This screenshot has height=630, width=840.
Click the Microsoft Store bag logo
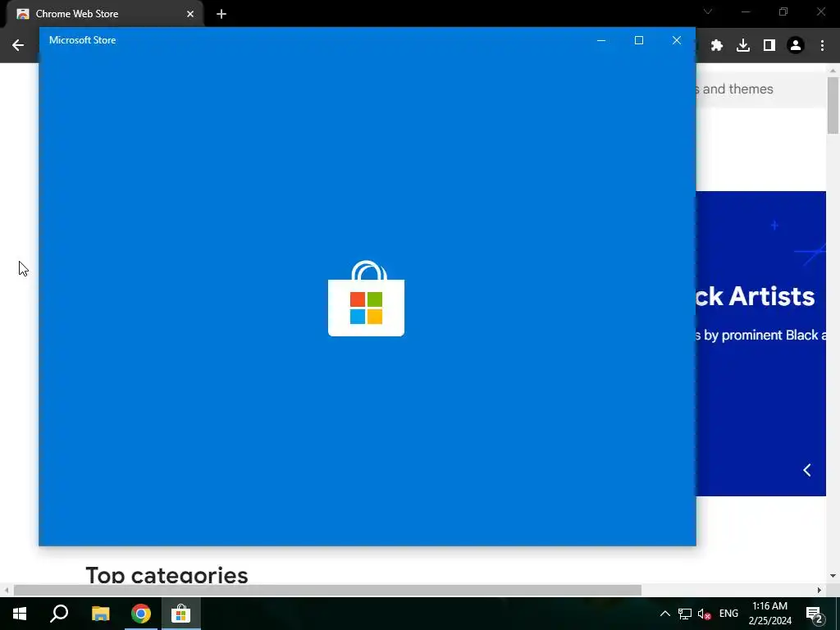point(367,299)
